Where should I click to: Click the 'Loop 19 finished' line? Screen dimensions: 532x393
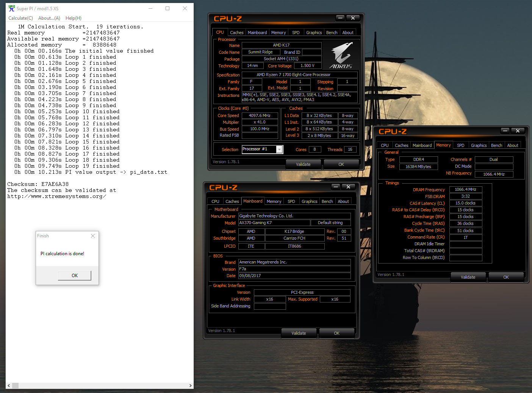[67, 166]
